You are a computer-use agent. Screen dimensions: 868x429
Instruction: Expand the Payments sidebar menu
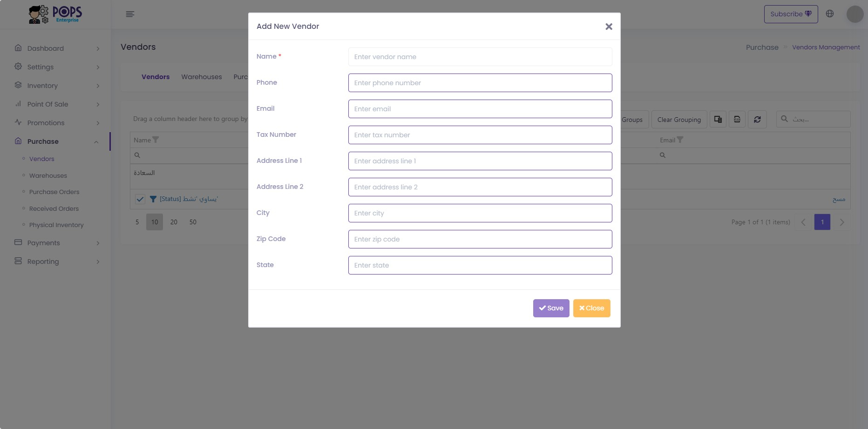pyautogui.click(x=57, y=243)
